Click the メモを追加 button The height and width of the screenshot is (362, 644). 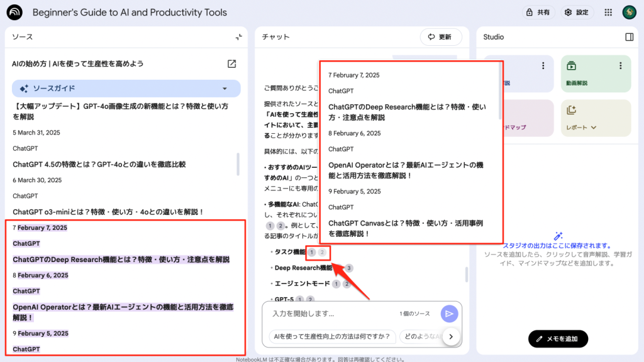[x=558, y=339]
